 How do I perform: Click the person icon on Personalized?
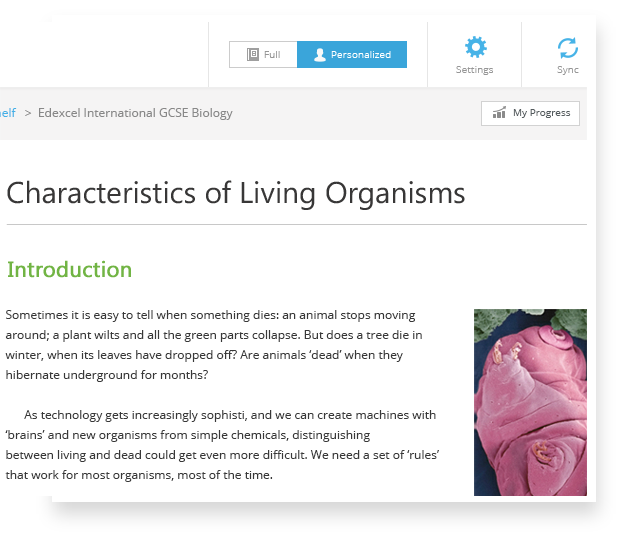320,55
